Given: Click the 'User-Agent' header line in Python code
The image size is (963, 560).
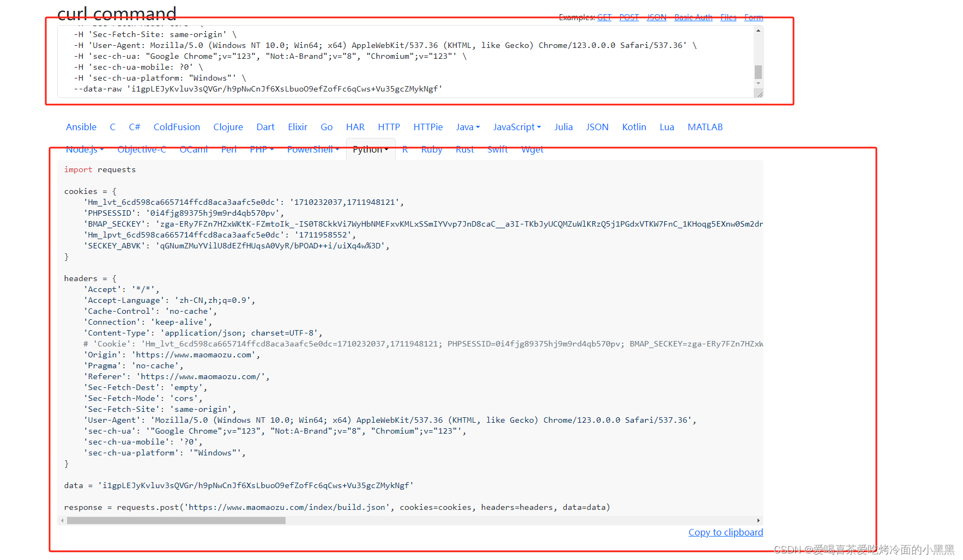Looking at the screenshot, I should [x=390, y=420].
